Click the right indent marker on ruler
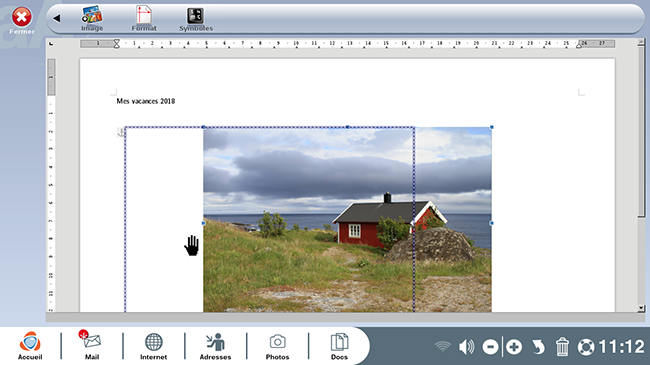The height and width of the screenshot is (365, 650). click(579, 46)
